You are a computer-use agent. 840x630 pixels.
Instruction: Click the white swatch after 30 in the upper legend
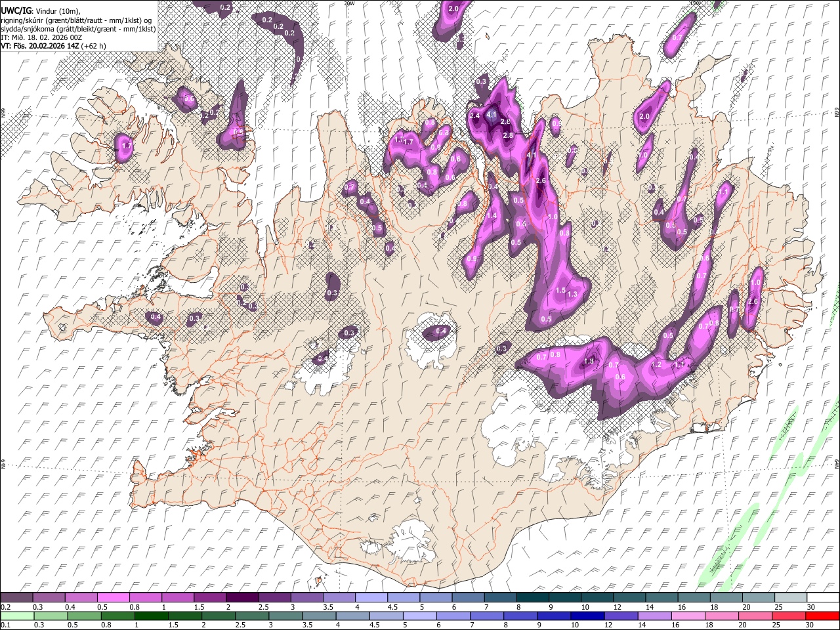click(823, 598)
